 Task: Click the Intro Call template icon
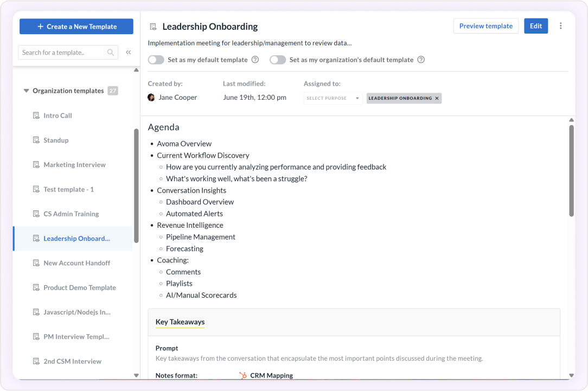point(36,116)
